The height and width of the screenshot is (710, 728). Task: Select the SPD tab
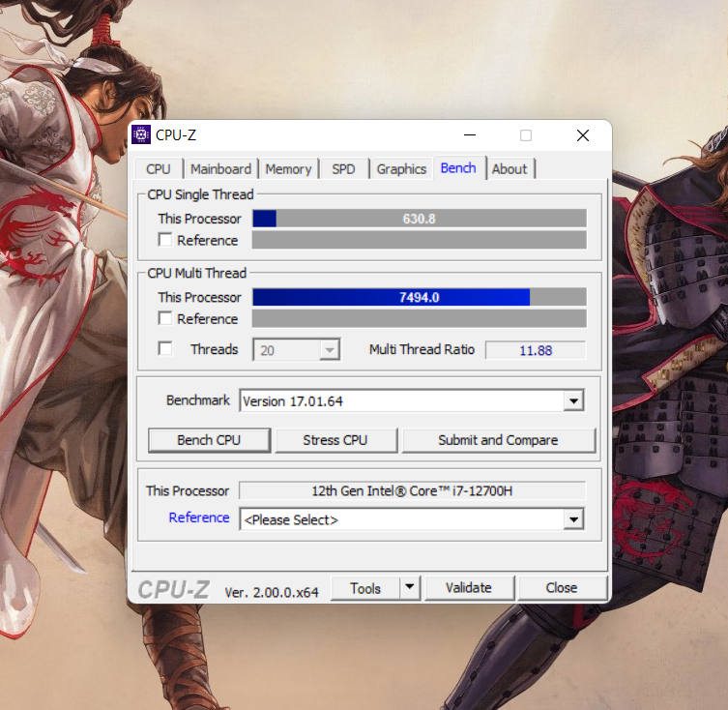[343, 169]
